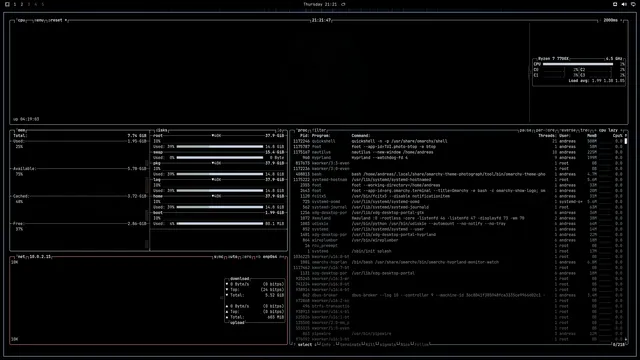The image size is (640, 360).
Task: Toggle reverse sorting in proc box
Action: click(x=567, y=130)
